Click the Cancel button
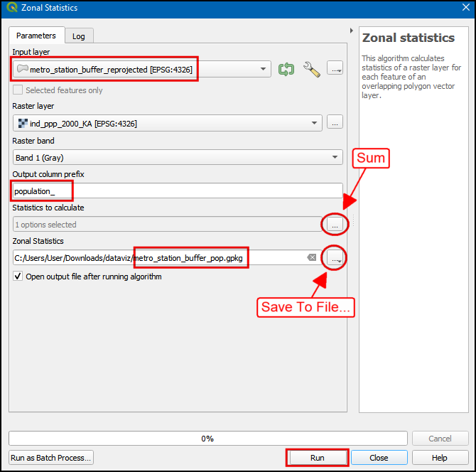 click(440, 439)
